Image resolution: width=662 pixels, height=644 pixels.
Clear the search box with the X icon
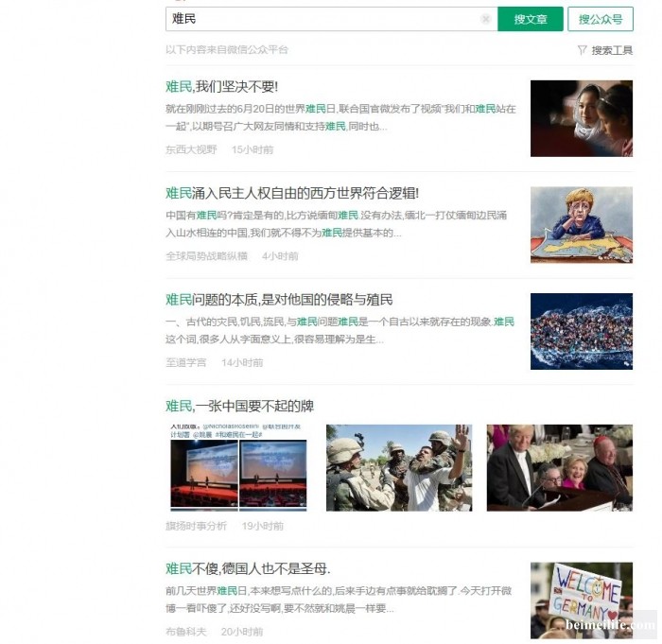(485, 19)
